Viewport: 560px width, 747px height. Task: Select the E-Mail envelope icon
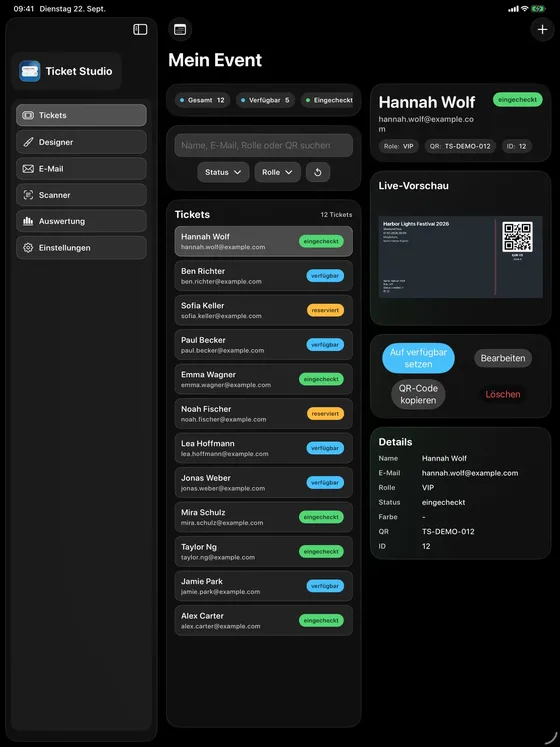click(28, 169)
